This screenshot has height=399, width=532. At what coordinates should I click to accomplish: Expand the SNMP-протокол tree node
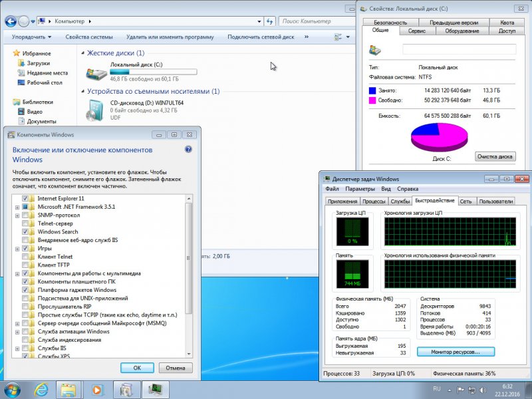[17, 215]
